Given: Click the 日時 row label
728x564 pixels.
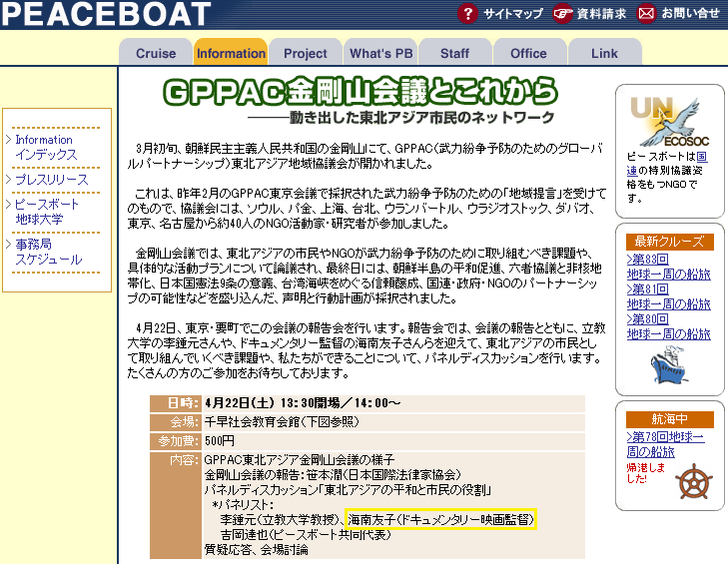Looking at the screenshot, I should click(176, 403).
